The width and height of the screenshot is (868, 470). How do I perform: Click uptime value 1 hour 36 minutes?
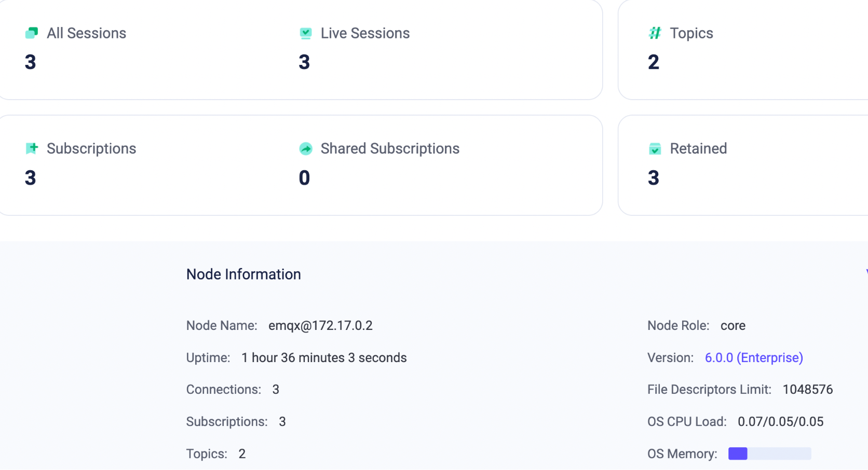point(324,357)
